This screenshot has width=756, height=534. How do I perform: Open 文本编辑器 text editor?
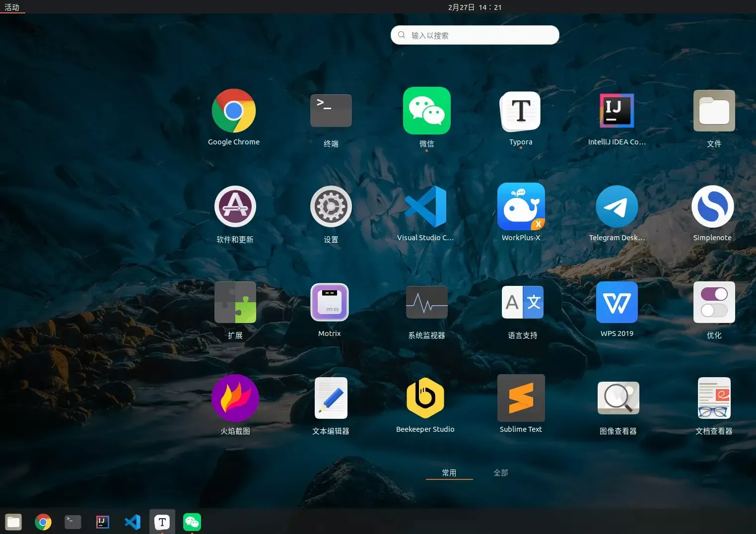tap(331, 398)
